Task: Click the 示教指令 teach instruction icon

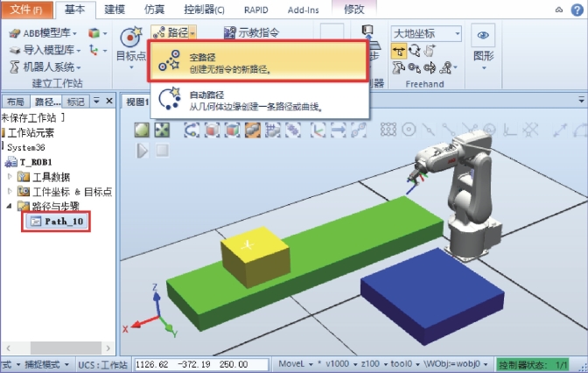Action: pos(229,33)
